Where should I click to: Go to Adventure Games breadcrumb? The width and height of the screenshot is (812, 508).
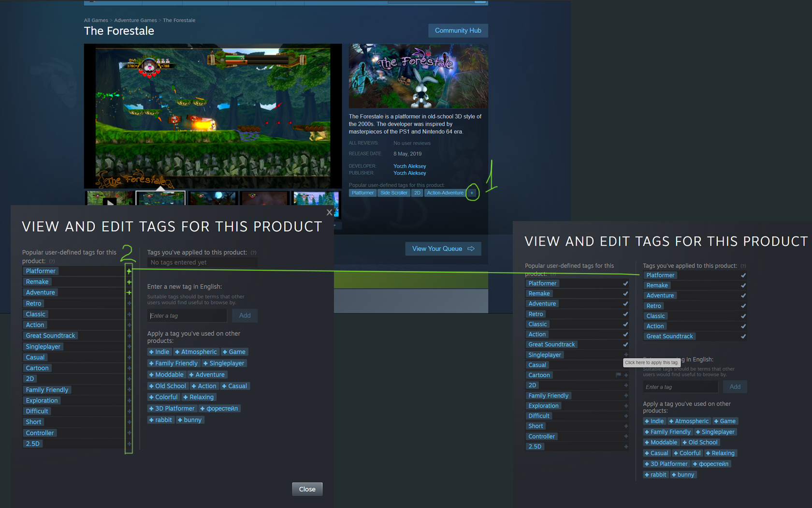pyautogui.click(x=135, y=20)
